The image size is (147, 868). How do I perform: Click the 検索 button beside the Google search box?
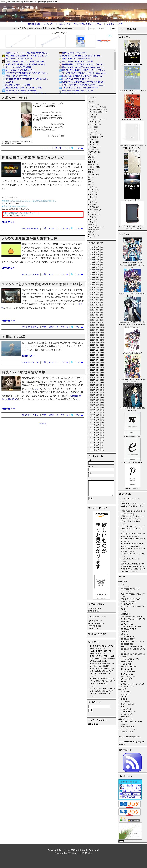(x=114, y=29)
